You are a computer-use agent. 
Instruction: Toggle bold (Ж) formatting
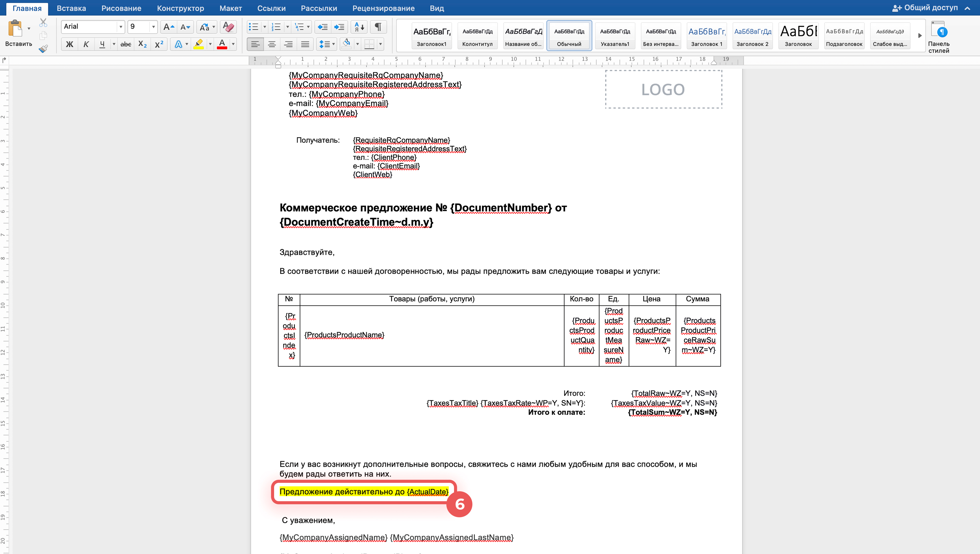tap(69, 44)
